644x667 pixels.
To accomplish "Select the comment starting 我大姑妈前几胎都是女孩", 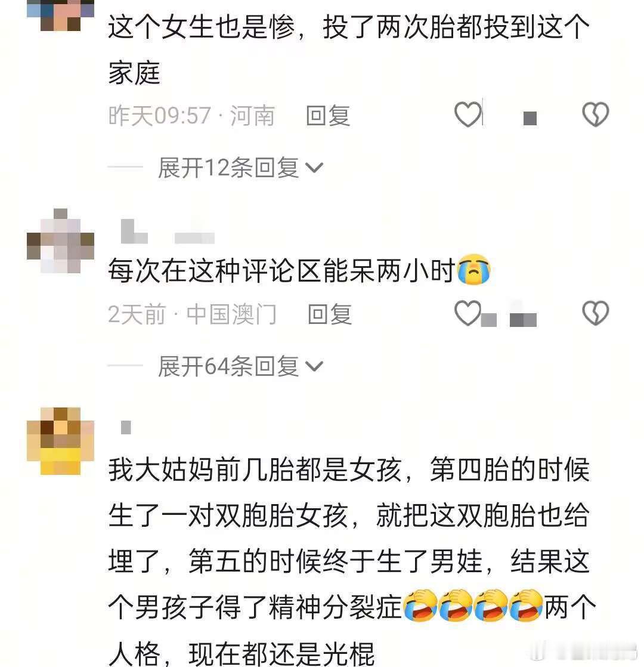I will point(352,561).
